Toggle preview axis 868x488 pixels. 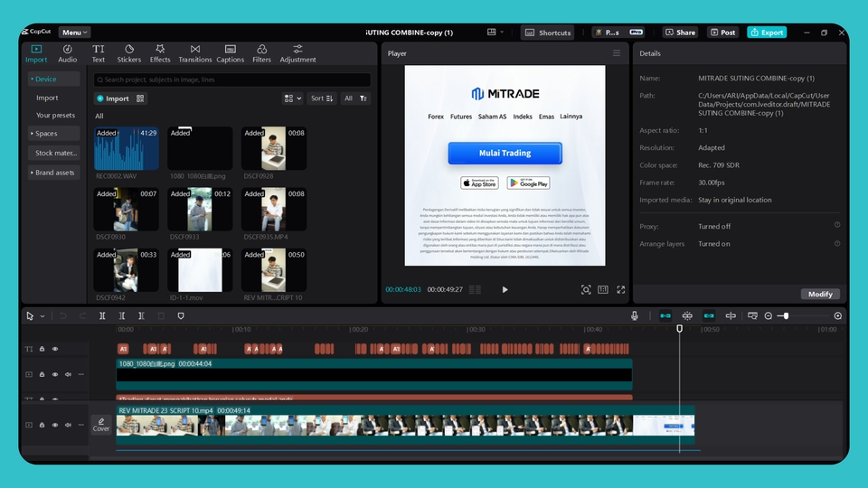[x=731, y=316]
